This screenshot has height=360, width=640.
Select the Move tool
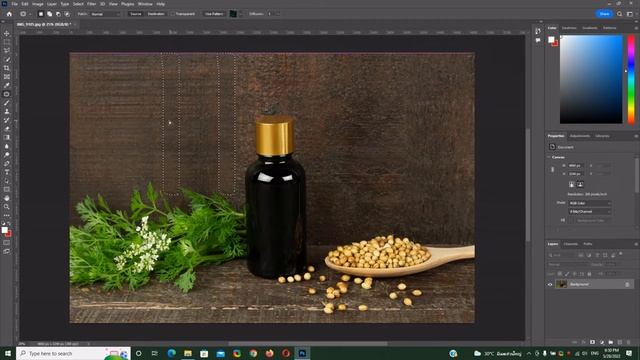7,33
